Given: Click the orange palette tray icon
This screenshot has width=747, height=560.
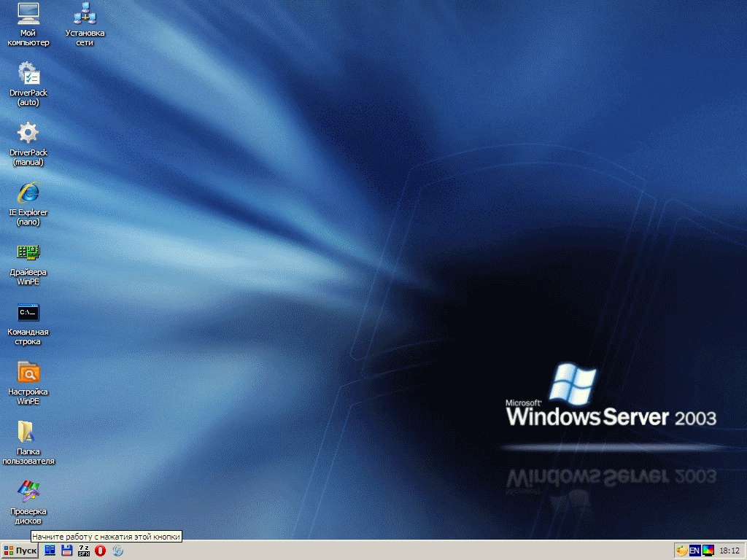Looking at the screenshot, I should [x=682, y=551].
